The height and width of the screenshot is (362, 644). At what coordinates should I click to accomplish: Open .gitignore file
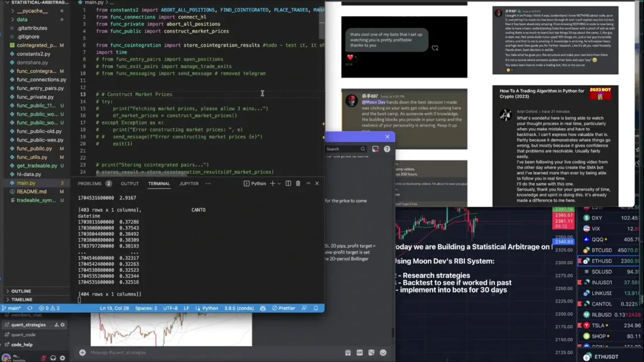tap(28, 37)
